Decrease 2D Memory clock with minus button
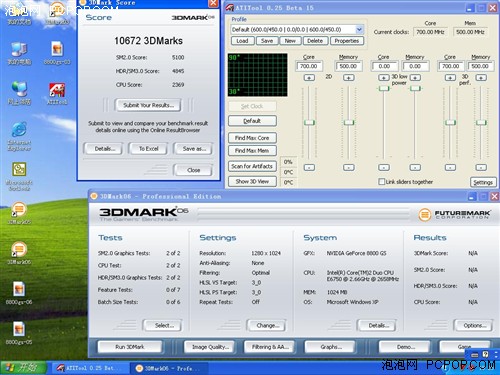The width and height of the screenshot is (500, 375). pos(349,167)
